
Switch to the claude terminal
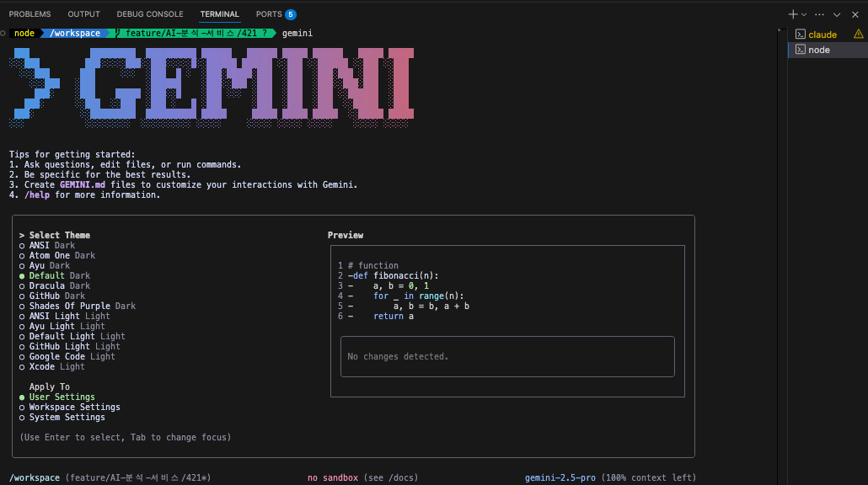pyautogui.click(x=828, y=35)
